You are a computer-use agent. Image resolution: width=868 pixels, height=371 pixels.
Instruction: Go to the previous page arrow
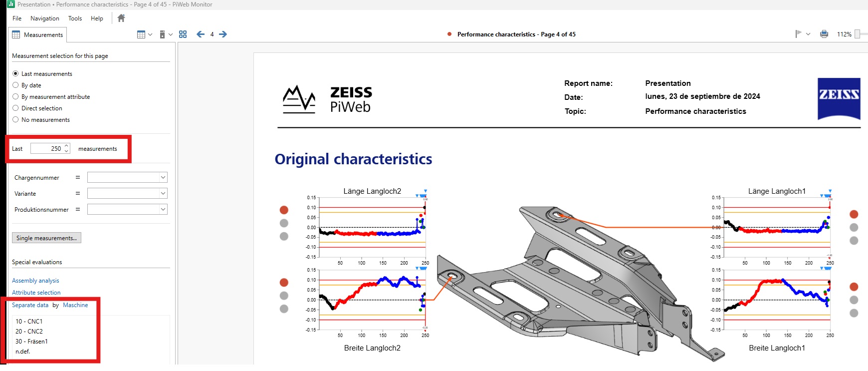[201, 34]
